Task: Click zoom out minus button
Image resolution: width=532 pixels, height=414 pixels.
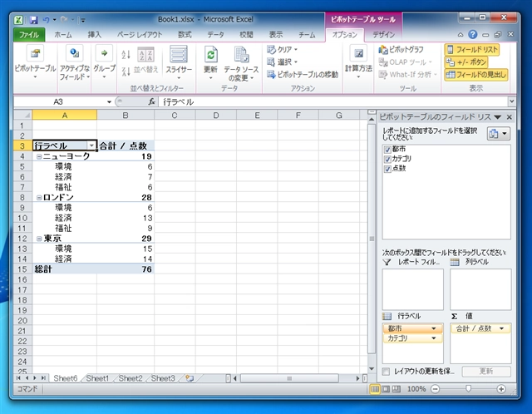Action: click(435, 389)
